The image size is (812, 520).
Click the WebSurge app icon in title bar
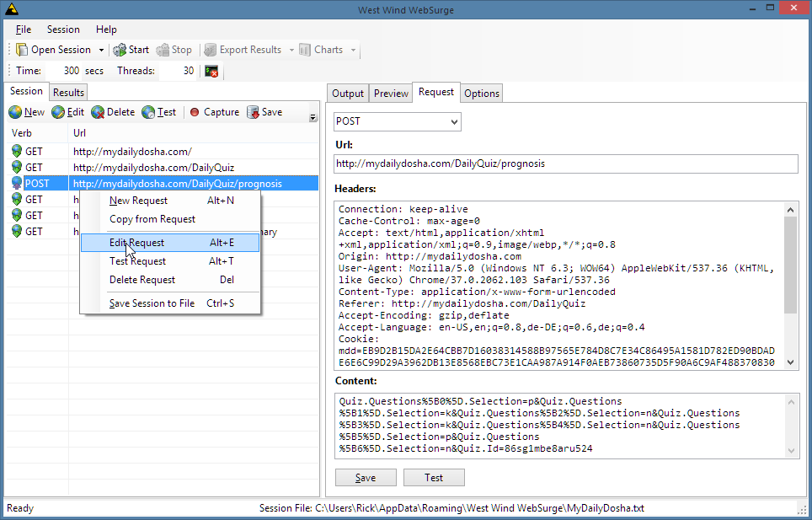[x=12, y=8]
